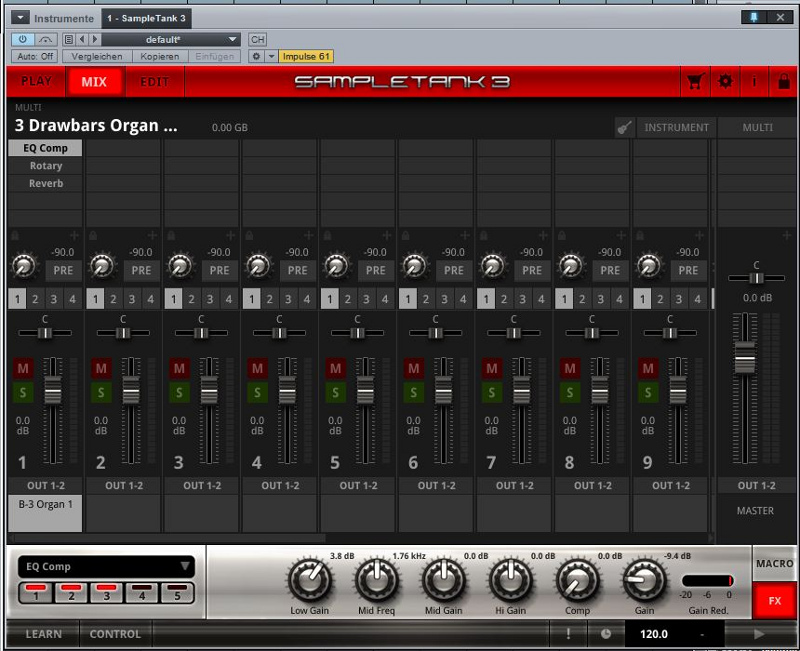Click the red FX button
Screen dimensions: 800x651
tap(774, 600)
